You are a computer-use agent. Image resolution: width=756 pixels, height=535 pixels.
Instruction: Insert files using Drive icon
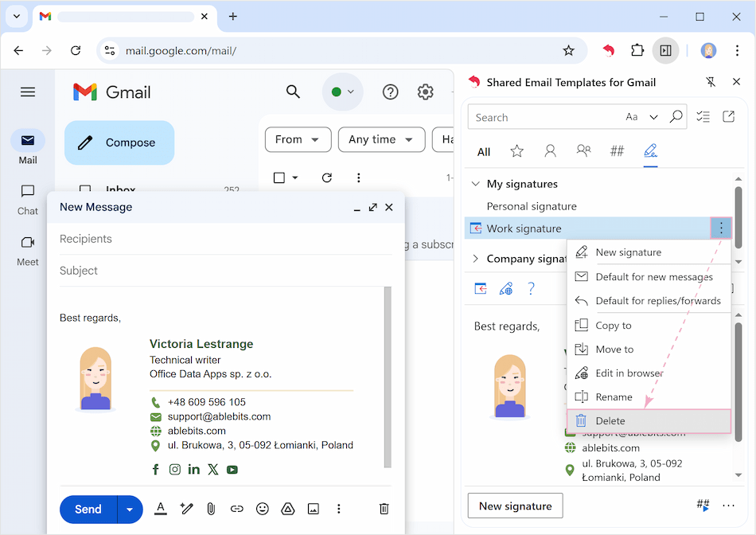click(x=288, y=509)
